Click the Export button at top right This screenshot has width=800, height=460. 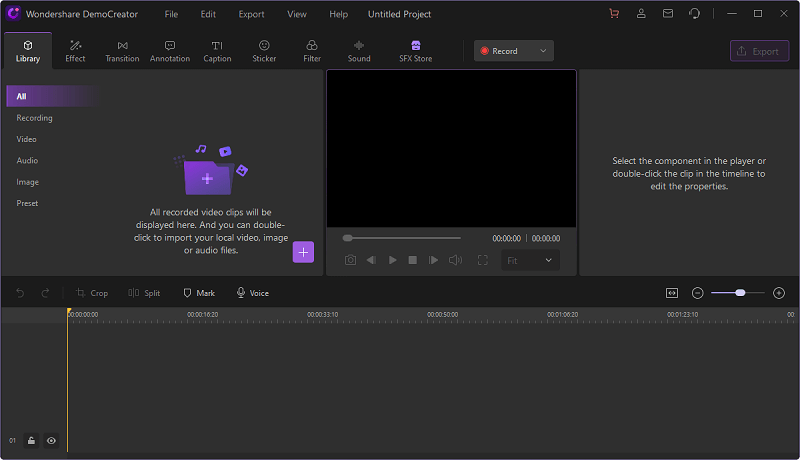[759, 51]
